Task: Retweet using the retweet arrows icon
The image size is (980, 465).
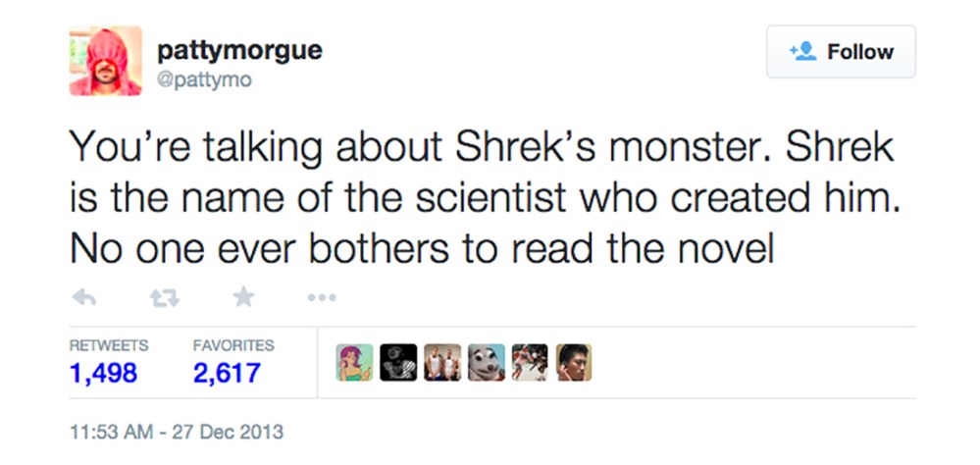Action: pos(165,298)
